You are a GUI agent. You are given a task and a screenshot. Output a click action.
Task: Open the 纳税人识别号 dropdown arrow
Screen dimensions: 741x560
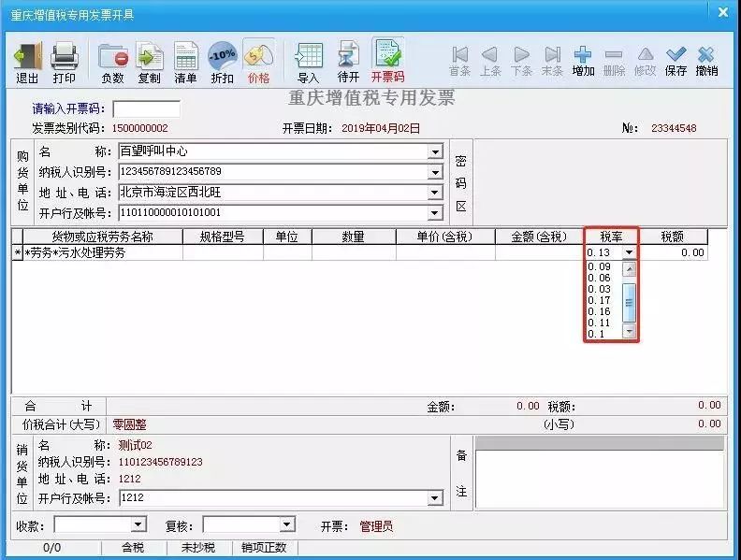click(435, 172)
